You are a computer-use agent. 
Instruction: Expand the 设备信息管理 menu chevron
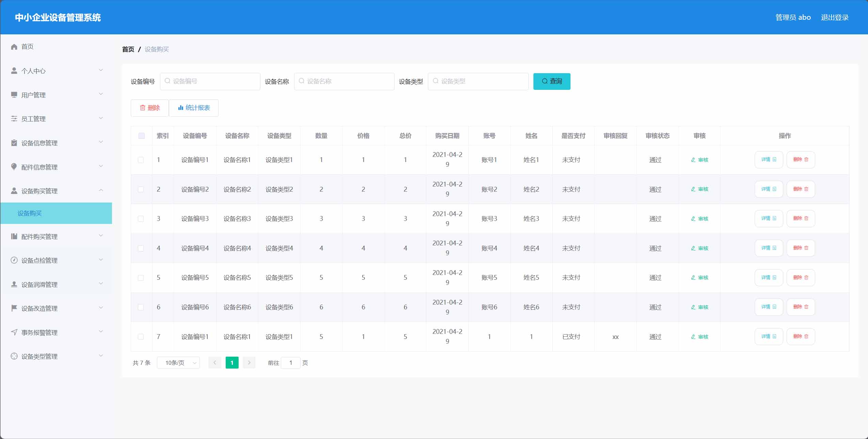[x=101, y=142]
